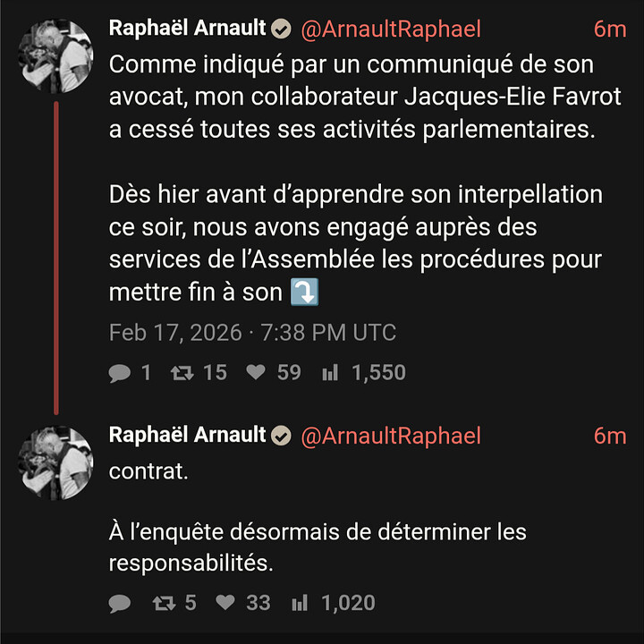Reply to the second tweet ending in 'responsabilités'
644x644 pixels.
(x=120, y=604)
